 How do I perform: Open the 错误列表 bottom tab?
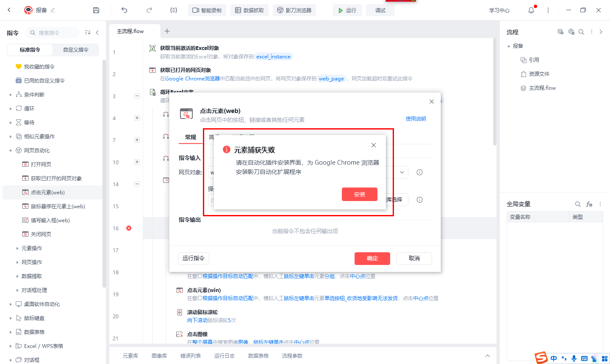coord(191,356)
